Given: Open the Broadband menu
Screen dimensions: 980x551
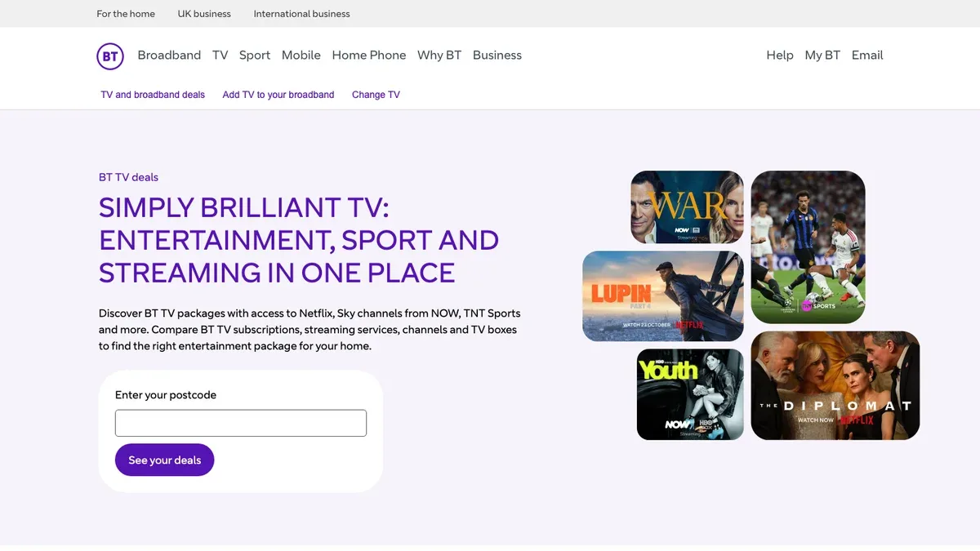Looking at the screenshot, I should click(x=169, y=56).
